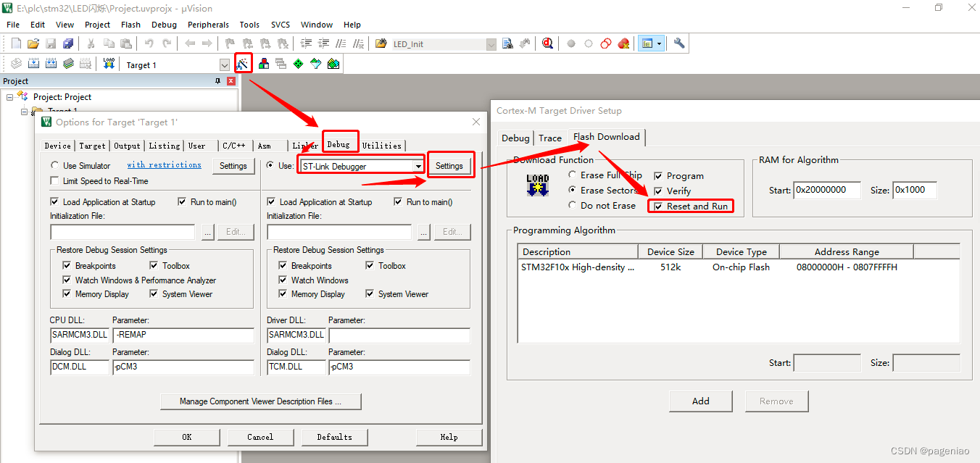The height and width of the screenshot is (463, 980).
Task: Open the 'with restrictions' link
Action: (x=165, y=165)
